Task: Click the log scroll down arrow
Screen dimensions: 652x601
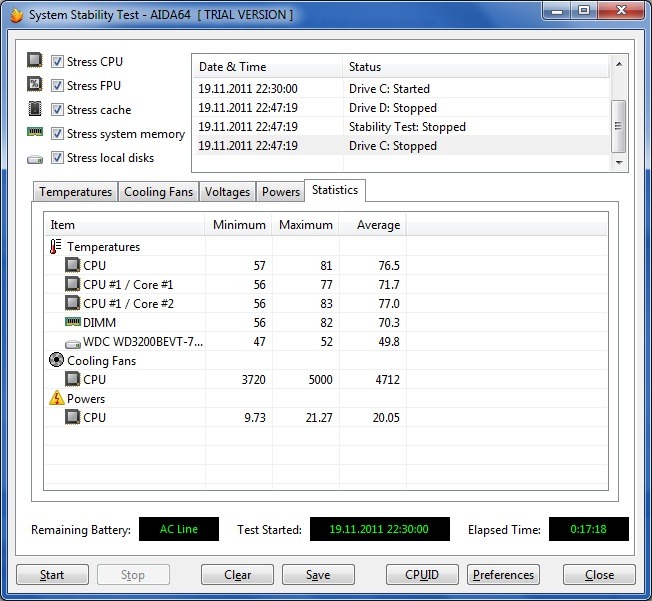Action: click(x=619, y=163)
